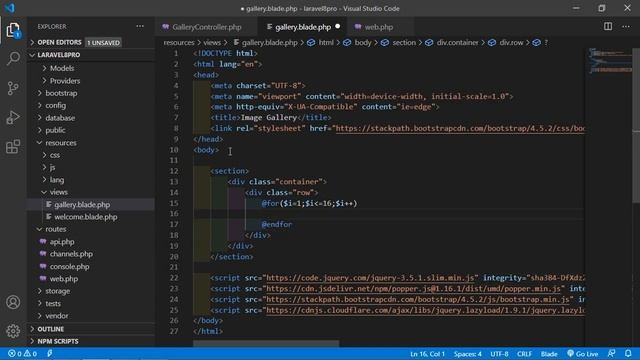Open Run and Debug view
The width and height of the screenshot is (640, 360).
click(13, 118)
